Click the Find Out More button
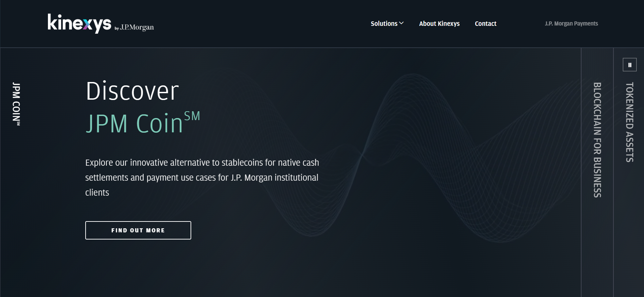644x297 pixels. point(138,230)
